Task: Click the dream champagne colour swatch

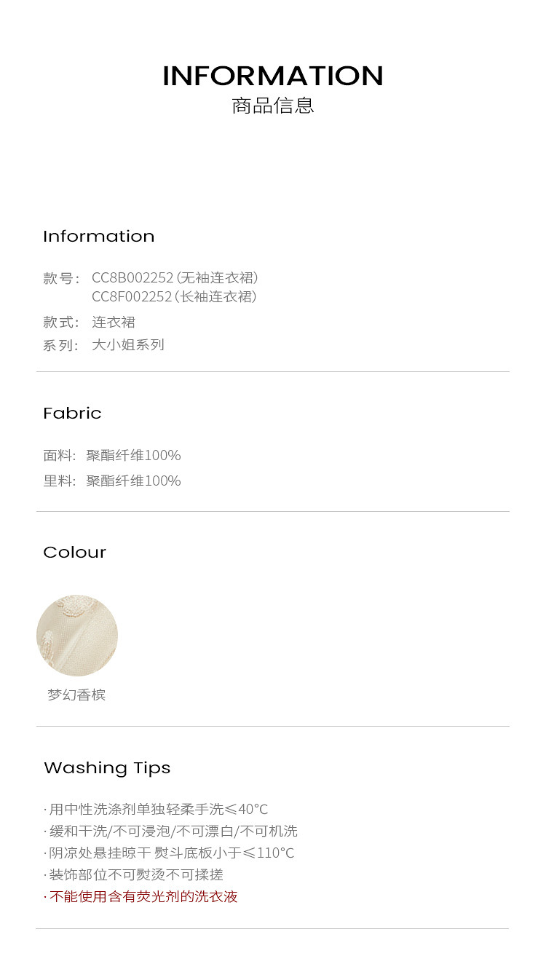Action: [x=77, y=635]
